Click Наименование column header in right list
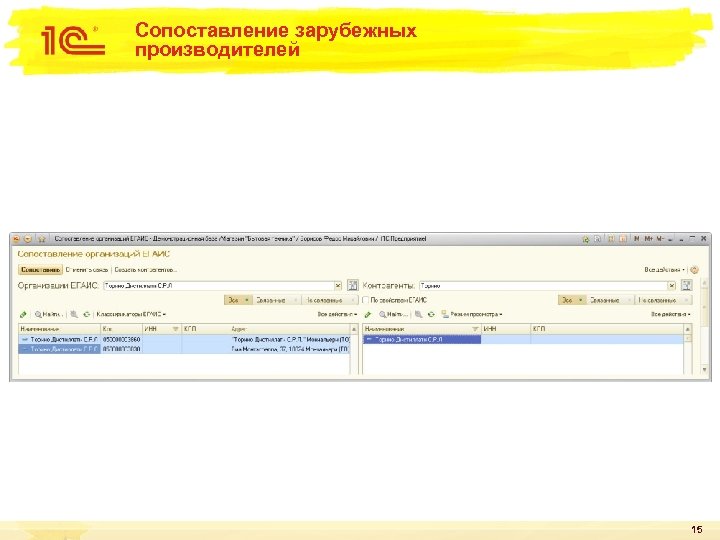720x540 pixels. pyautogui.click(x=422, y=329)
